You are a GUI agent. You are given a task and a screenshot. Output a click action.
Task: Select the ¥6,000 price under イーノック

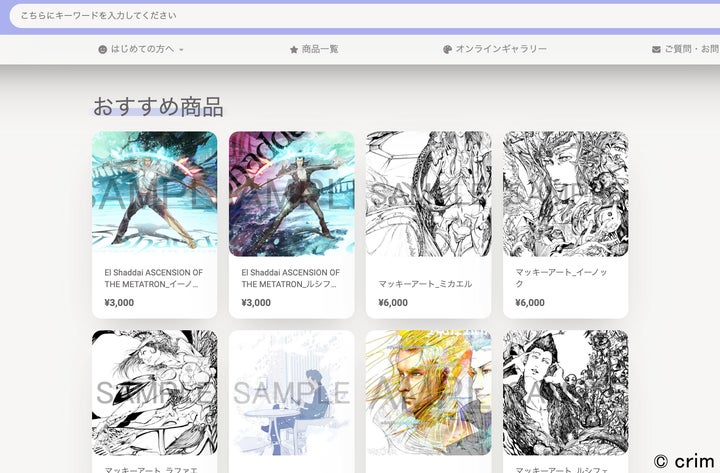(530, 303)
